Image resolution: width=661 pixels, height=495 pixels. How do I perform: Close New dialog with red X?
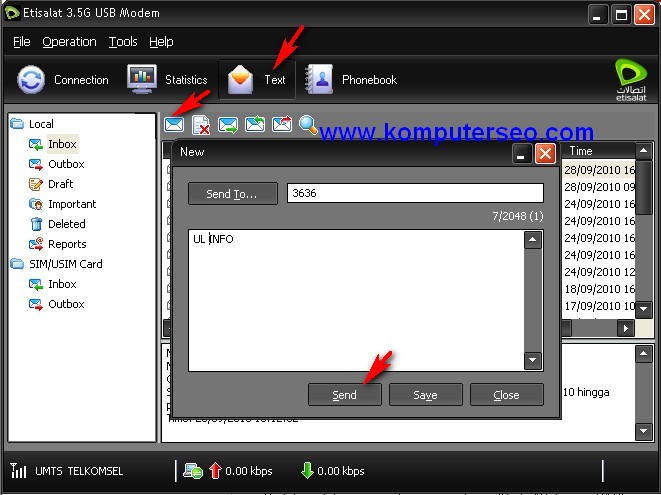click(x=545, y=153)
